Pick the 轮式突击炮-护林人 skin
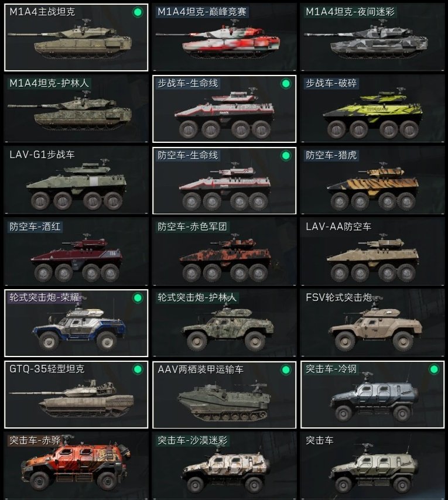This screenshot has height=500, width=448. coord(224,323)
